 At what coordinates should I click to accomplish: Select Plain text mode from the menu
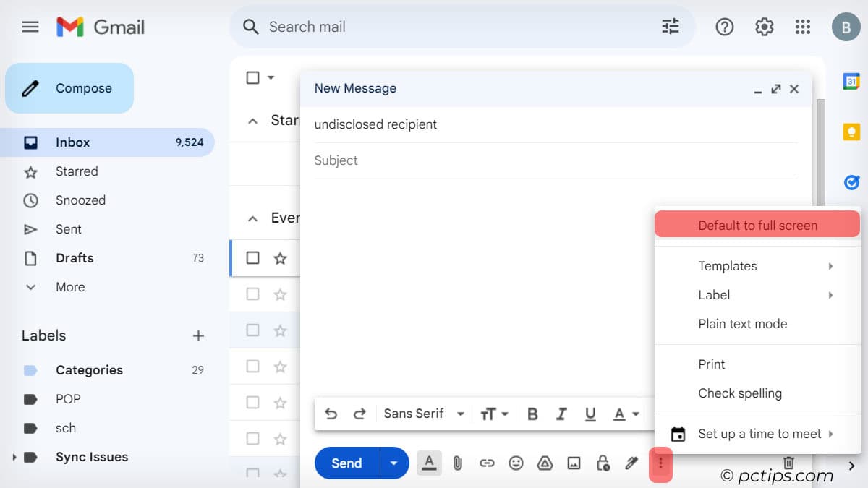(x=743, y=324)
